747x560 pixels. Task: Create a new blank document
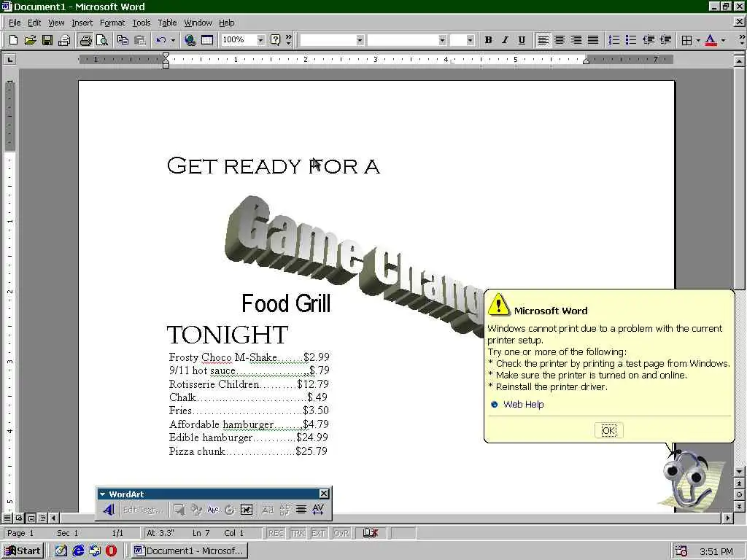point(13,40)
